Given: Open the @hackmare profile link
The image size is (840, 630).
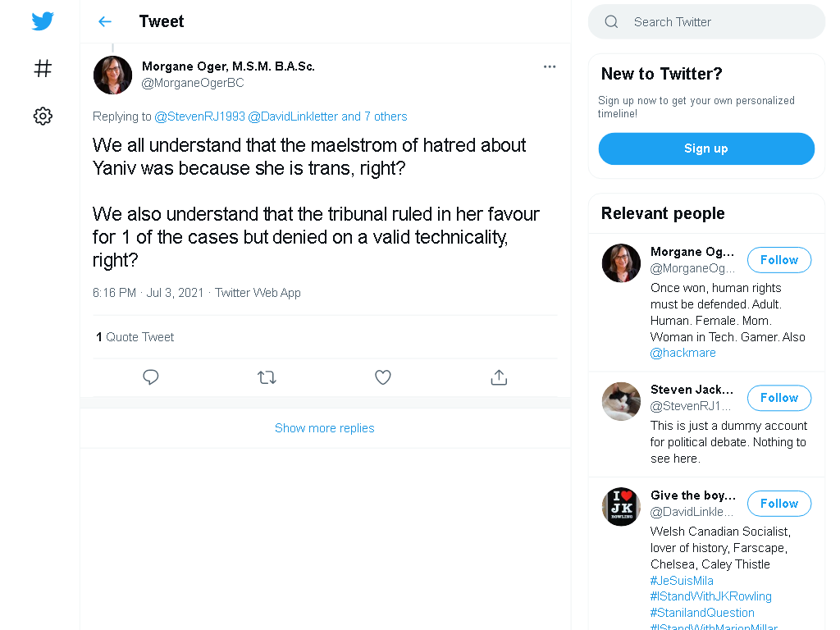Looking at the screenshot, I should [683, 353].
